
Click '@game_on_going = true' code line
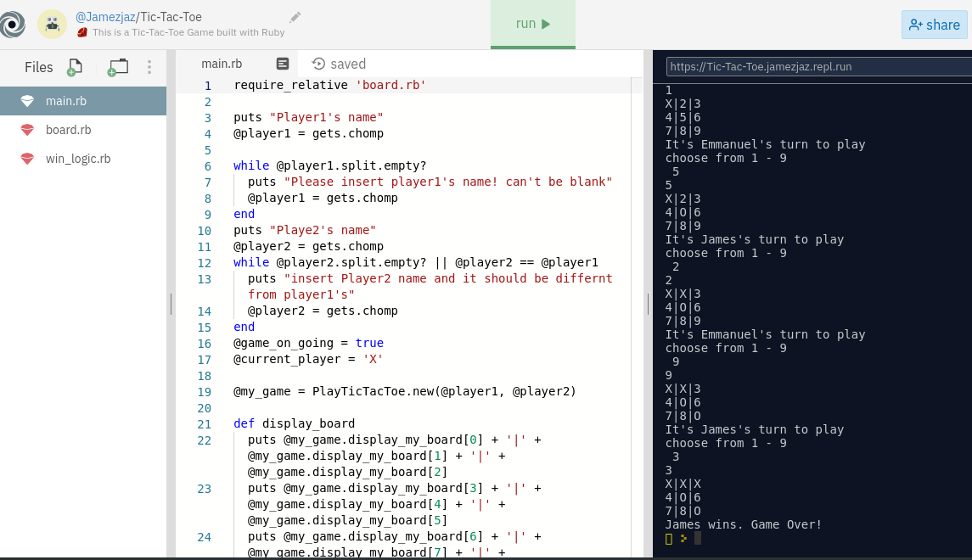[x=308, y=343]
